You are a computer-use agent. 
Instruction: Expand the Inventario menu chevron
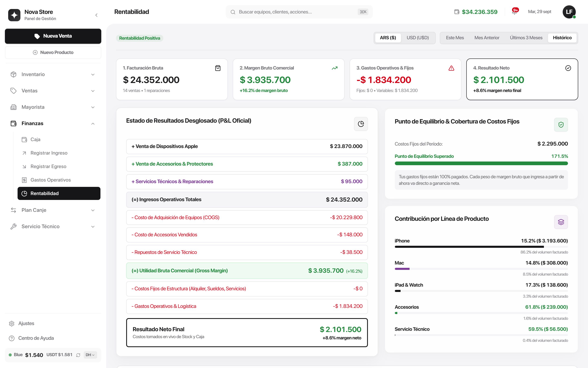[93, 74]
